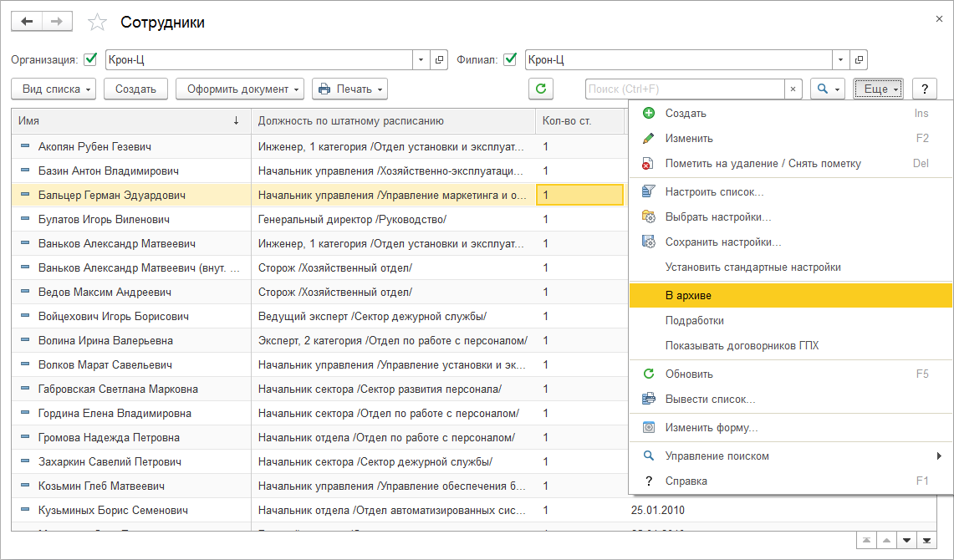Open the Организация field's open-form icon
This screenshot has width=954, height=560.
coord(441,60)
